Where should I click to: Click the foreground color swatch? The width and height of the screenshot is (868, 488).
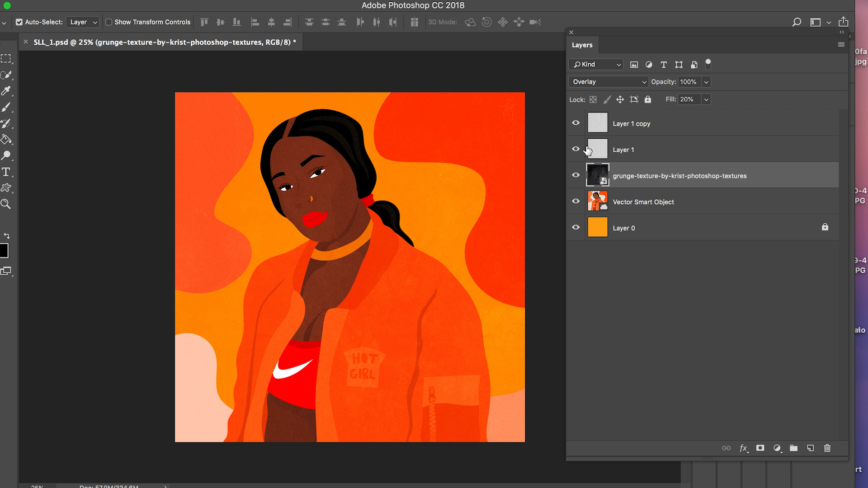pos(5,251)
